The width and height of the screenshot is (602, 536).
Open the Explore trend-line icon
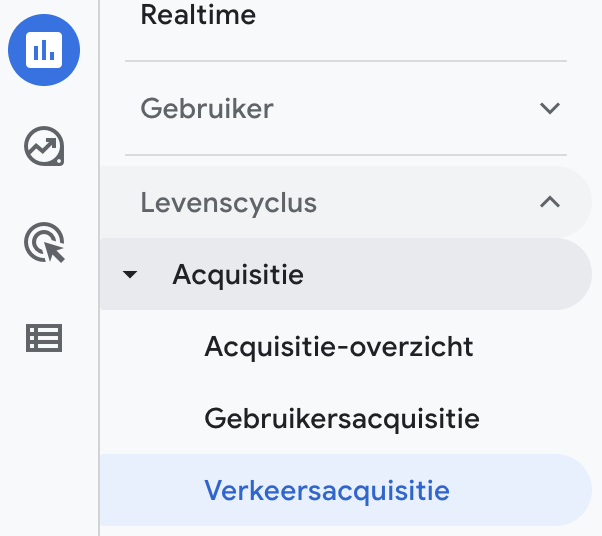[x=44, y=148]
